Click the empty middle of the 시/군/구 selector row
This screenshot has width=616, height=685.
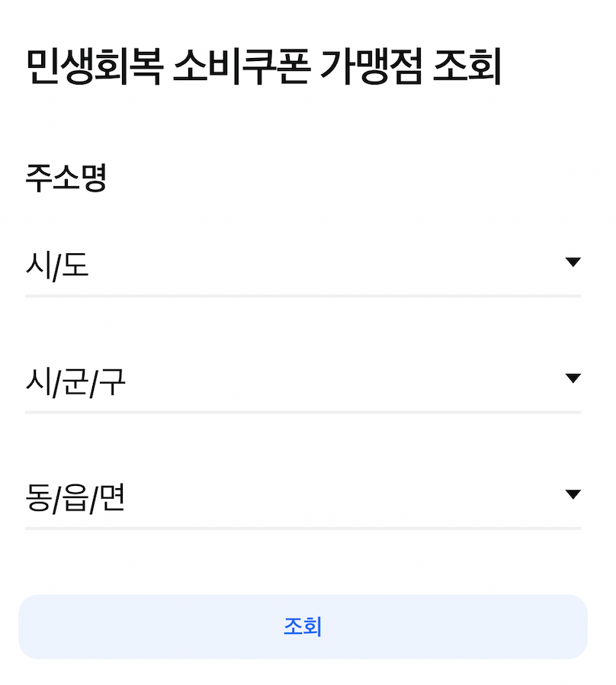(345, 382)
